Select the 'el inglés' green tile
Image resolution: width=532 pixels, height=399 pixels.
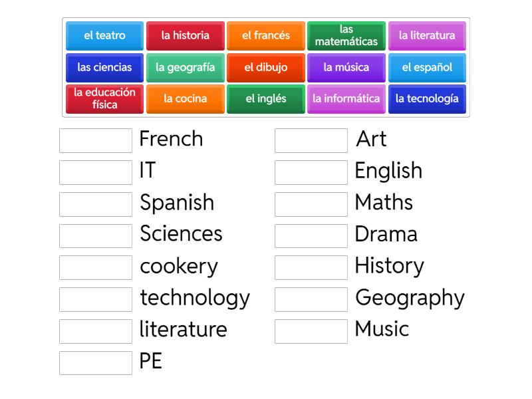coord(266,98)
